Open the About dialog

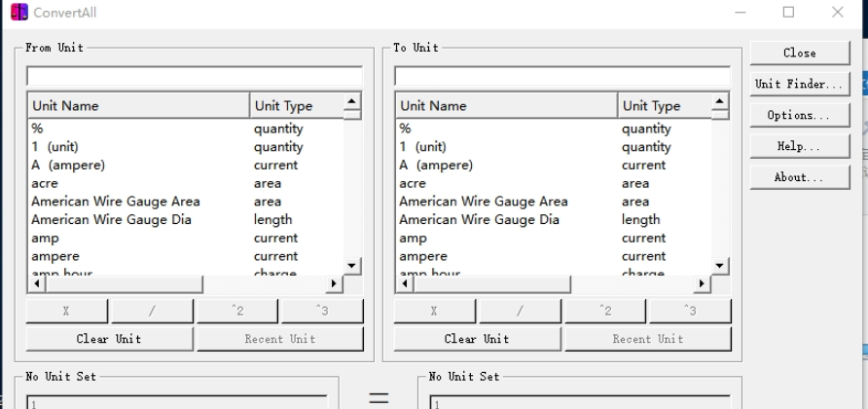799,177
